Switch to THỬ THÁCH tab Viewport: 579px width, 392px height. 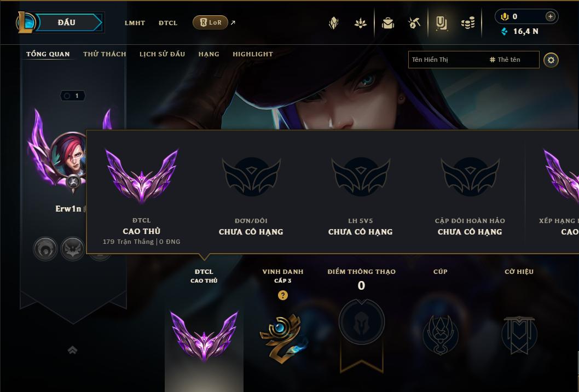105,54
